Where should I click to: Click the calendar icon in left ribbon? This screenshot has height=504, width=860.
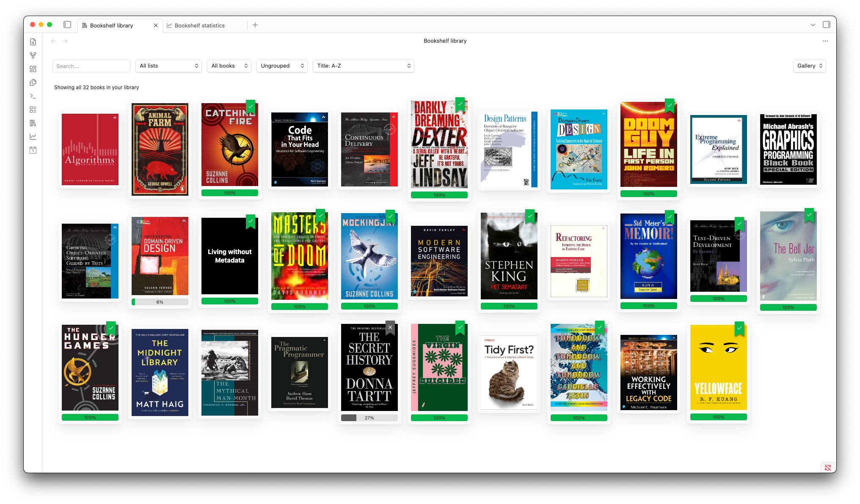pyautogui.click(x=33, y=150)
